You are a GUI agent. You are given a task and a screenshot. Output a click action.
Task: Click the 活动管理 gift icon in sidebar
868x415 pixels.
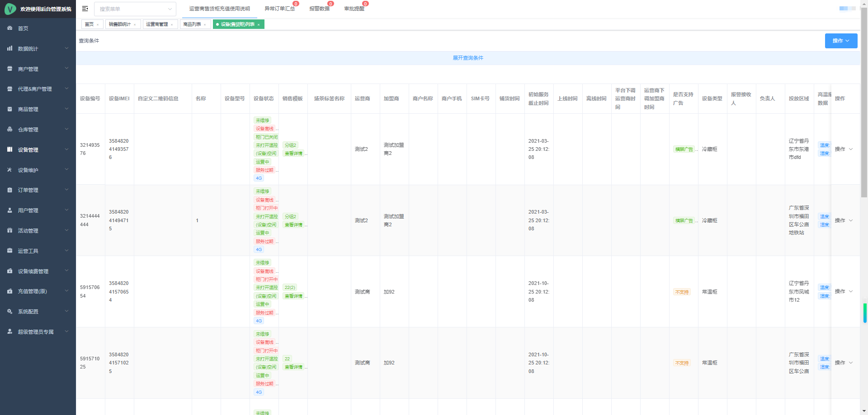[10, 230]
